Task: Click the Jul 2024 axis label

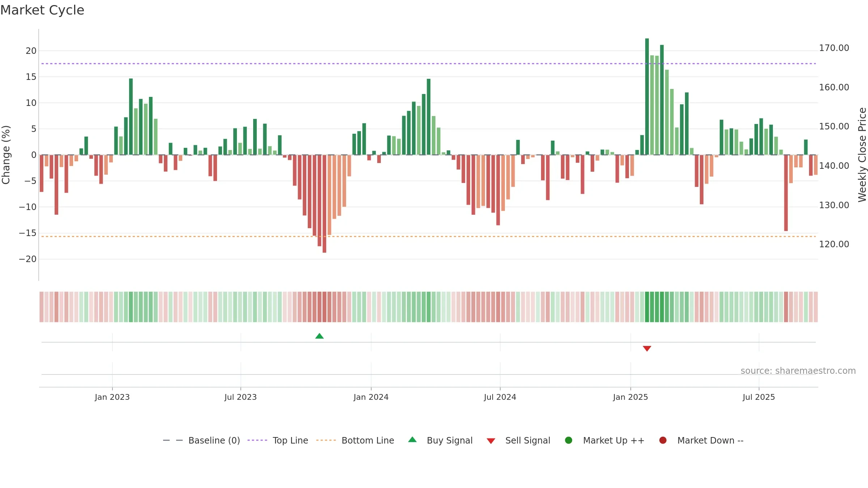Action: point(500,397)
